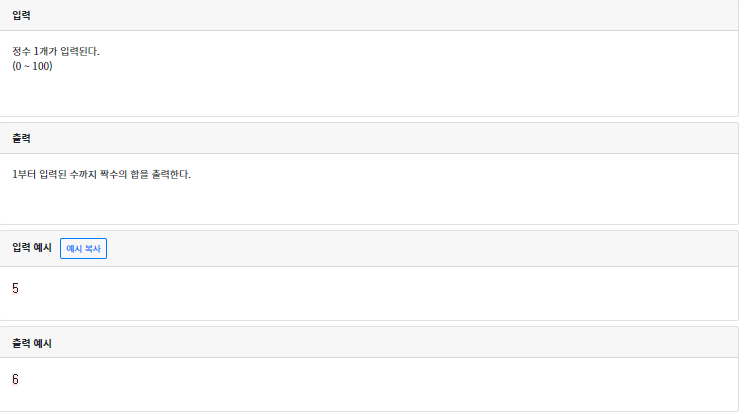Click the tilde in the range text
This screenshot has height=413, width=739.
coord(27,66)
